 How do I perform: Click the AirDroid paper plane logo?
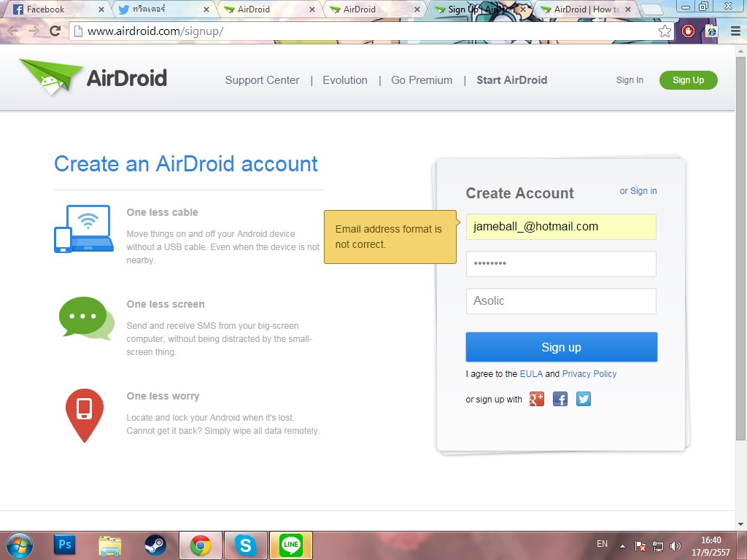(x=50, y=77)
